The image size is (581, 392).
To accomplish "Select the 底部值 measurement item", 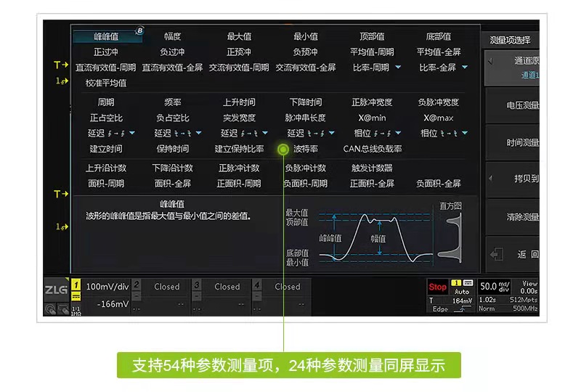I will point(439,36).
